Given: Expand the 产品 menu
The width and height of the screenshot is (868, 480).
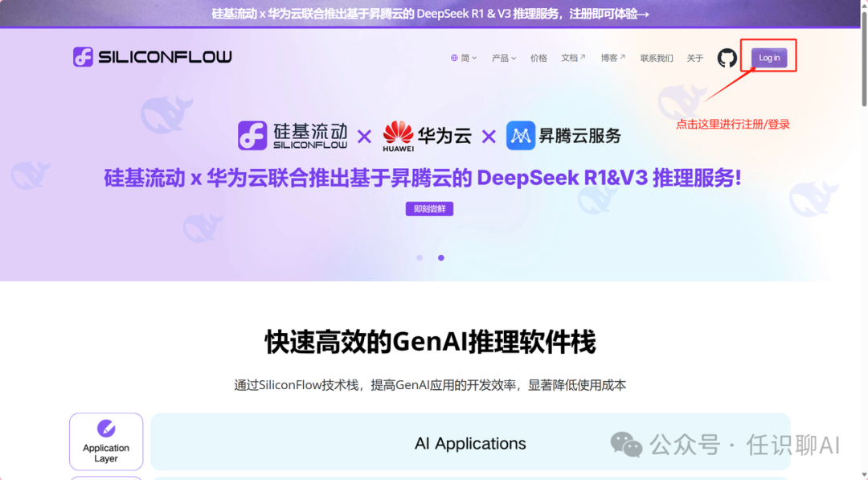Looking at the screenshot, I should tap(504, 58).
